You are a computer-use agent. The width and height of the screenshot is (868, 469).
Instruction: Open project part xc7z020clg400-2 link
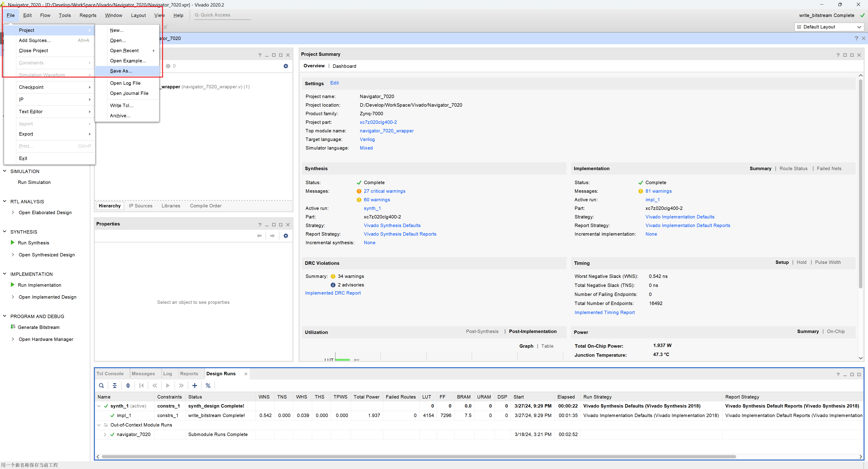[378, 122]
